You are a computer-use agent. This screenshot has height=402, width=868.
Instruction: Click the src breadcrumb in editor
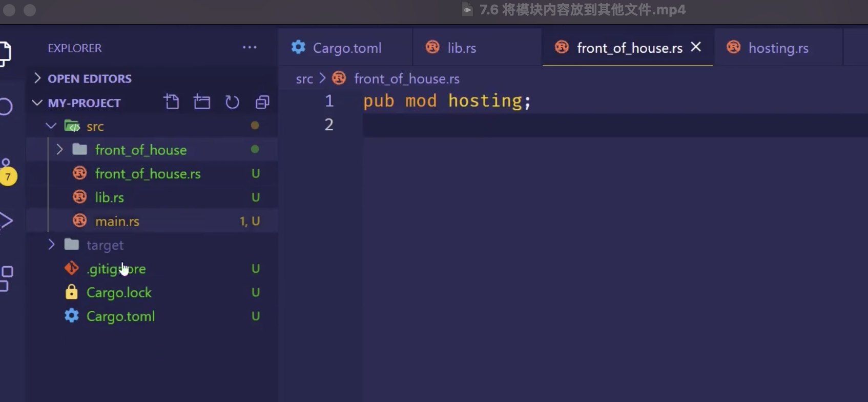(x=304, y=79)
